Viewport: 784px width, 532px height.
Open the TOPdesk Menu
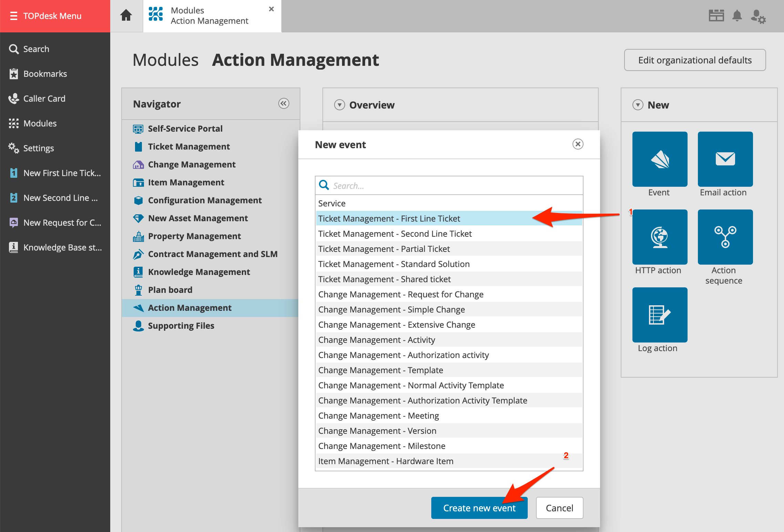pyautogui.click(x=52, y=16)
